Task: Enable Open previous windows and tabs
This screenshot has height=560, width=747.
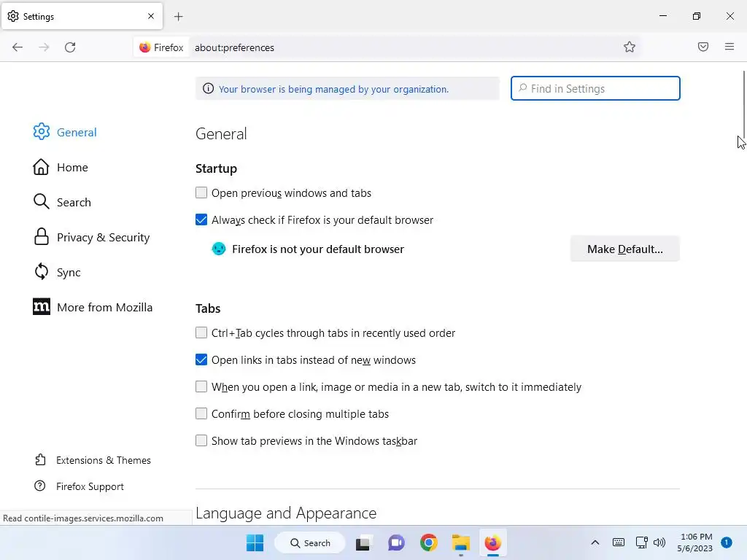Action: pyautogui.click(x=201, y=192)
